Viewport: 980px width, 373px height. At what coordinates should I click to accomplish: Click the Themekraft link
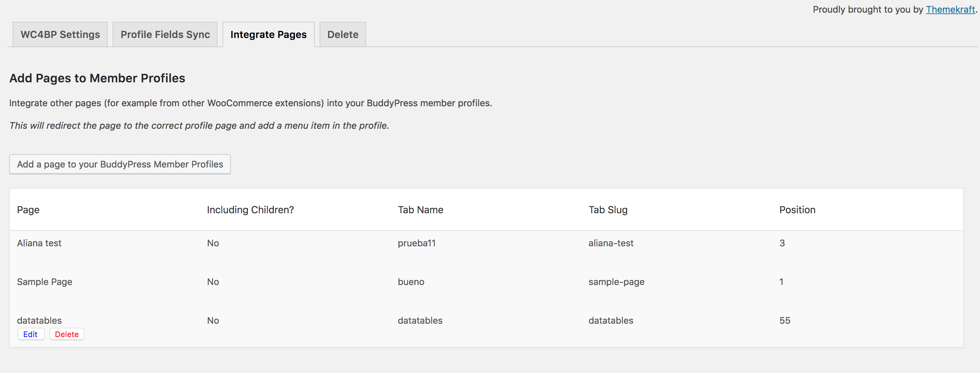950,10
